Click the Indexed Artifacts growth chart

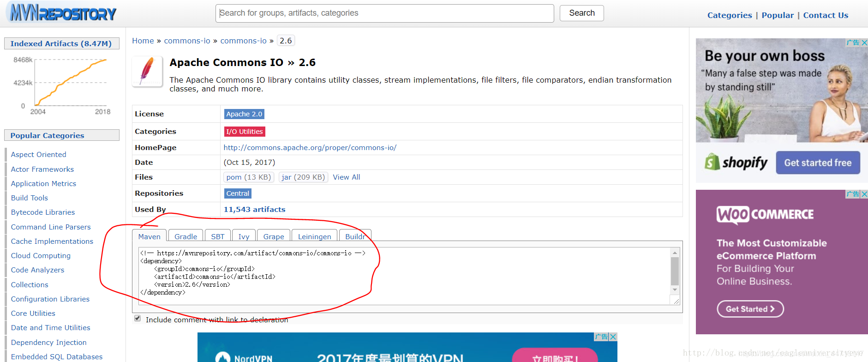click(x=62, y=86)
